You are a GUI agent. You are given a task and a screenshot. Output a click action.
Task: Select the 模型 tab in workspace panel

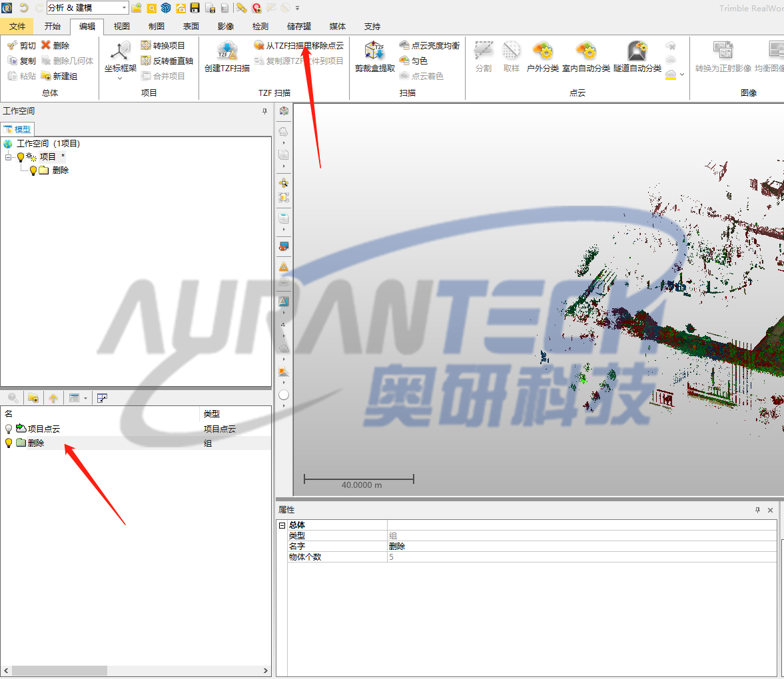17,129
